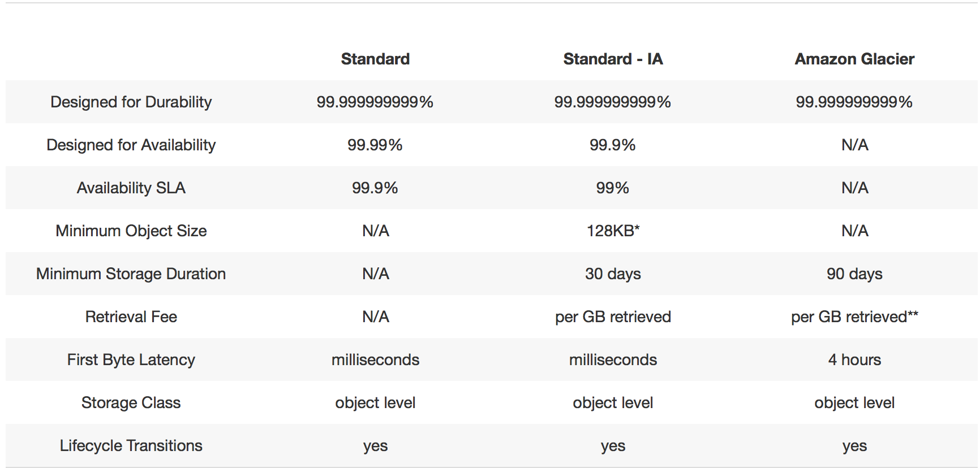Viewport: 980px width, 468px height.
Task: Select the Designed for Durability row label
Action: 131,102
